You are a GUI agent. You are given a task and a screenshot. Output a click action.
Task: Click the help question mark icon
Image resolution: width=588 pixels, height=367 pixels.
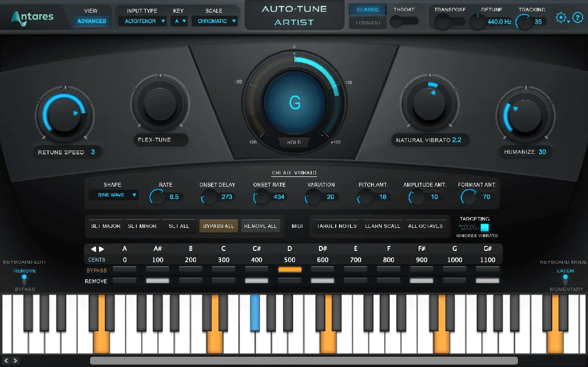(577, 18)
